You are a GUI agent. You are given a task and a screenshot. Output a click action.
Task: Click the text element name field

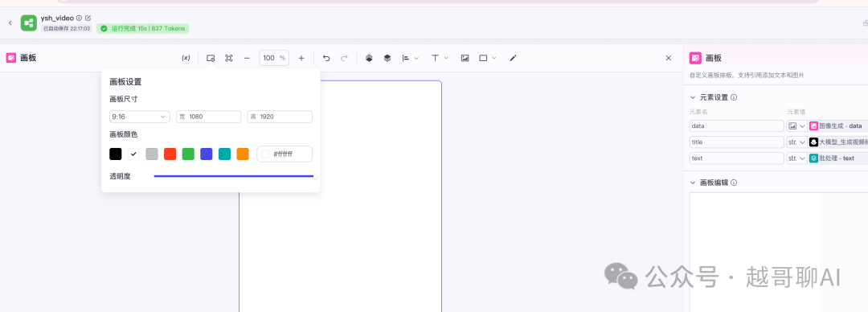click(737, 158)
